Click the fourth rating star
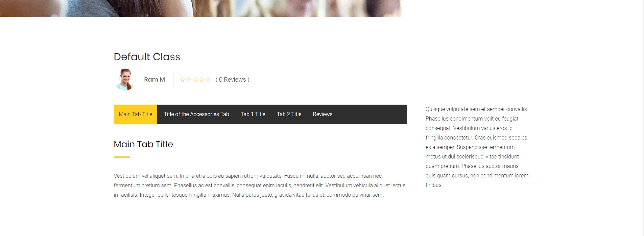This screenshot has height=236, width=644. coord(201,80)
